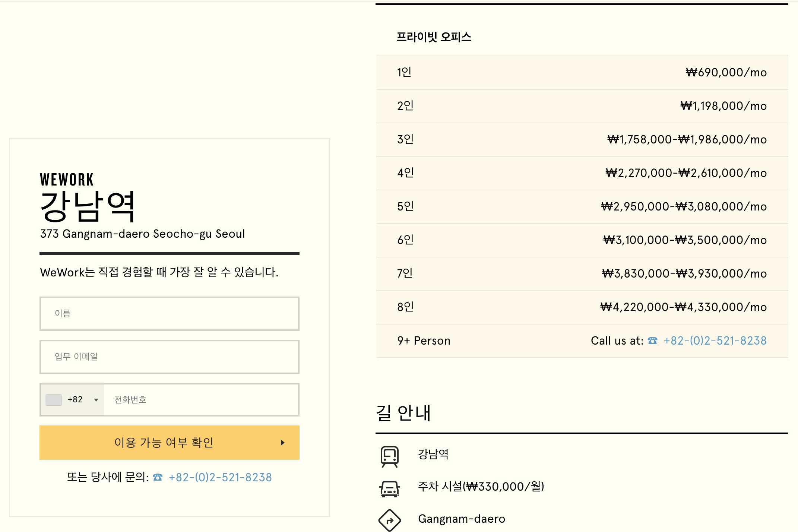The width and height of the screenshot is (798, 532).
Task: Select the 1인 private office row
Action: [582, 72]
